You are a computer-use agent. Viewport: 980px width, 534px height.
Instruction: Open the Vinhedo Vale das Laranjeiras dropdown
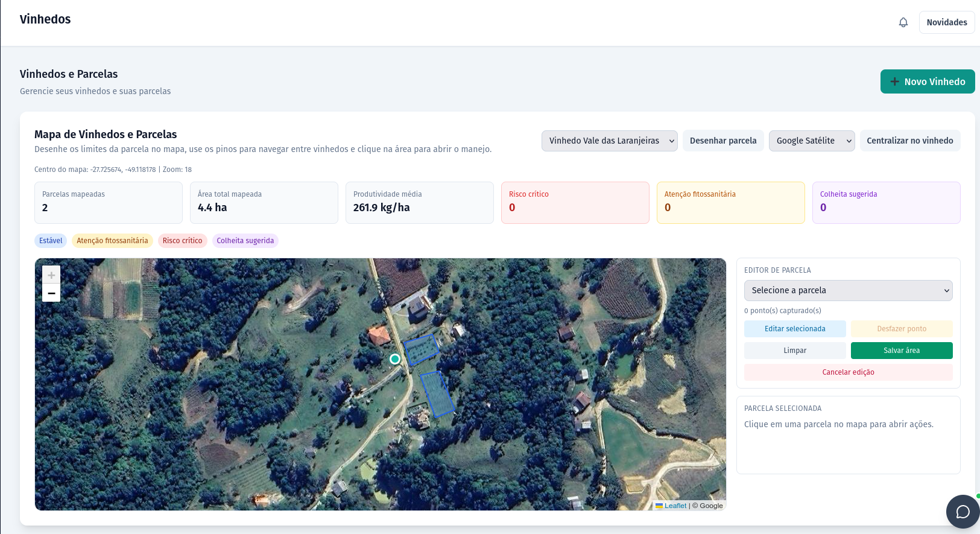[609, 141]
